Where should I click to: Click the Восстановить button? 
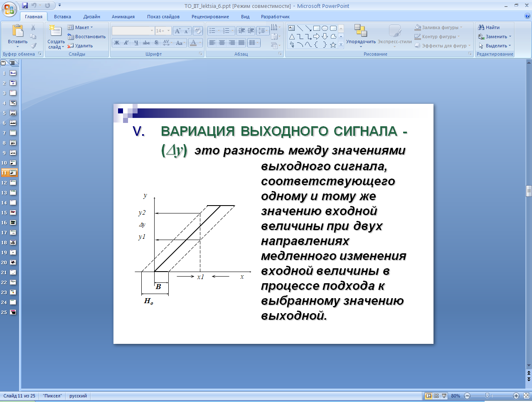(86, 37)
